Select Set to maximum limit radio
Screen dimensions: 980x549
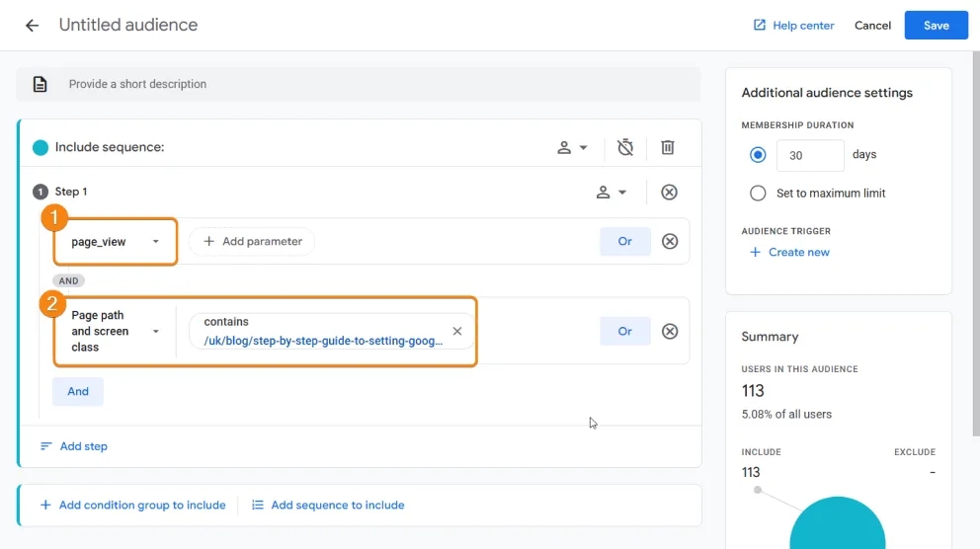coord(758,194)
